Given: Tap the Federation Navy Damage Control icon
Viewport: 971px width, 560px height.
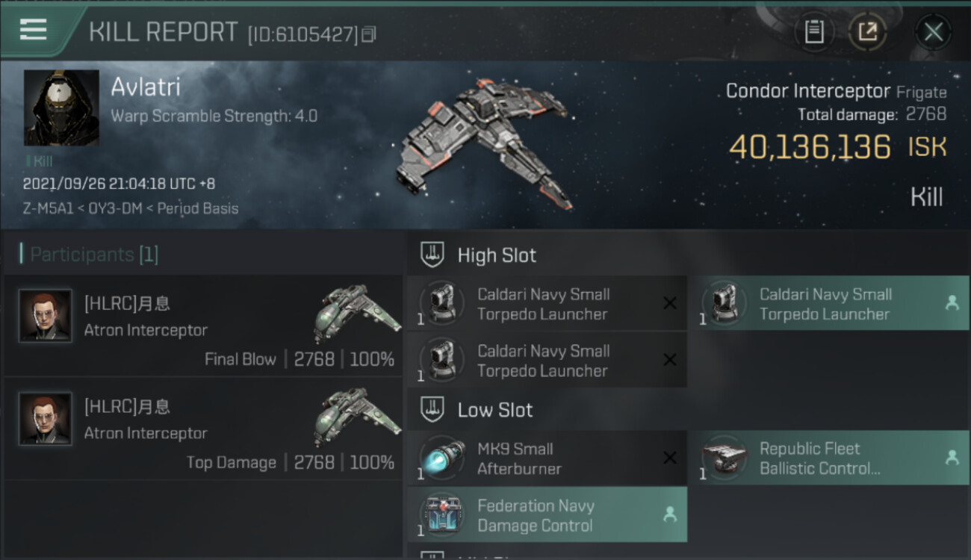Looking at the screenshot, I should (x=441, y=515).
